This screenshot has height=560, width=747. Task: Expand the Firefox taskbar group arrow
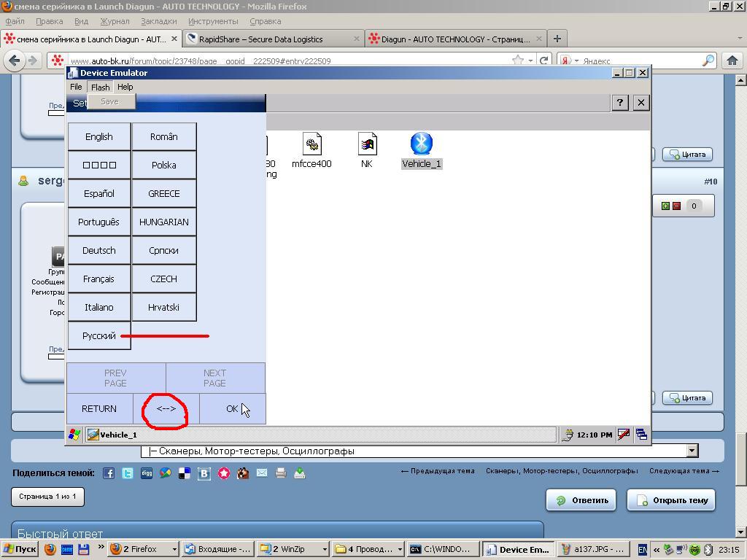pyautogui.click(x=174, y=550)
